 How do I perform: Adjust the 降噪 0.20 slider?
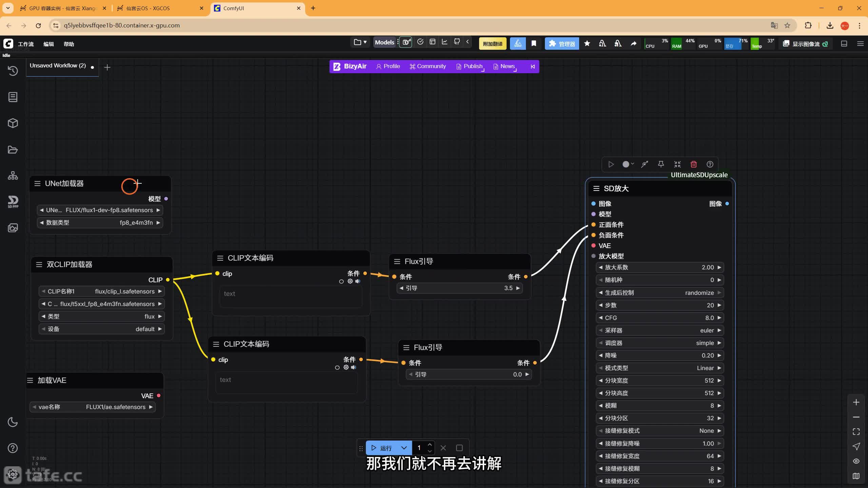coord(660,355)
